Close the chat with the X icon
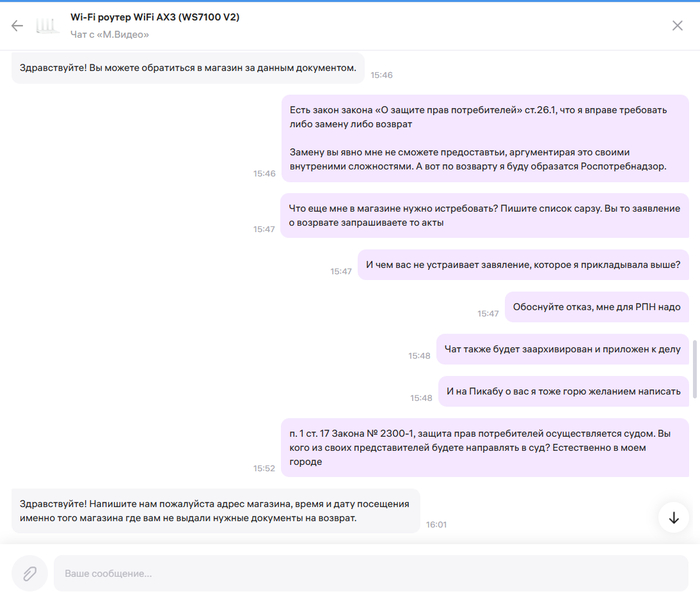 [677, 26]
